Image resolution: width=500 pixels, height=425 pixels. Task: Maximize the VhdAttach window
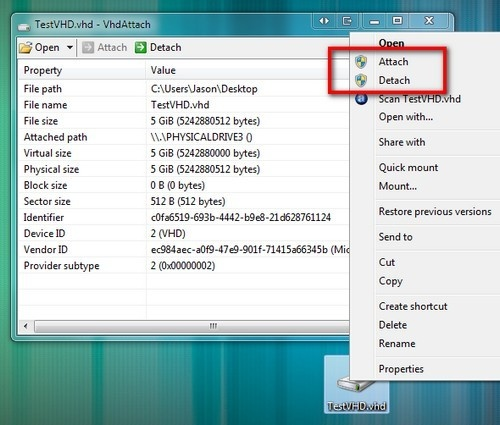[x=397, y=21]
